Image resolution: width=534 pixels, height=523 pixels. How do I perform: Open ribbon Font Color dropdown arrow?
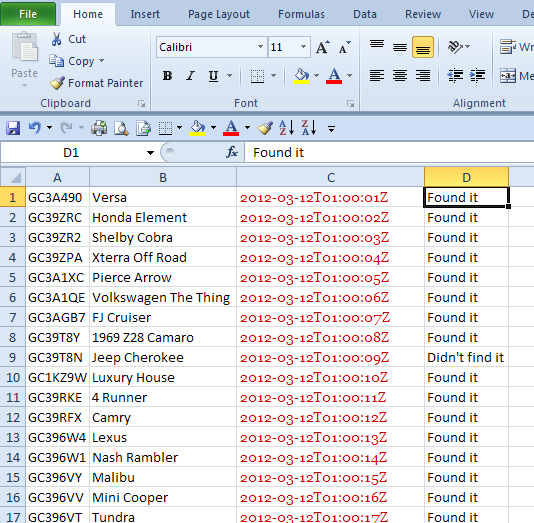(349, 76)
